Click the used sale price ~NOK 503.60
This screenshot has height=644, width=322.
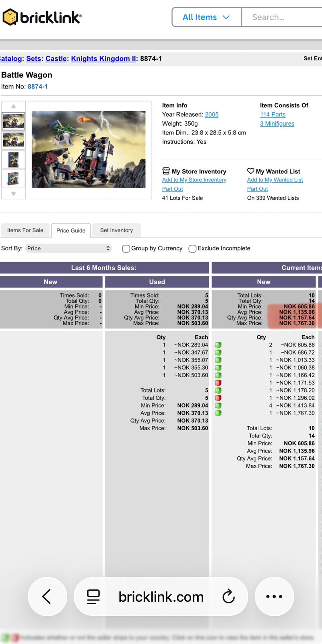(x=191, y=375)
